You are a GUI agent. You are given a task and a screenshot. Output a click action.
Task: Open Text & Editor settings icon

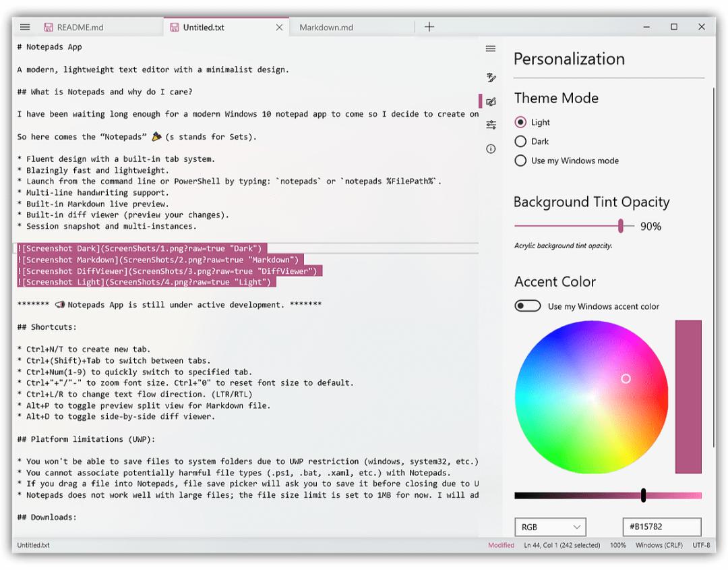click(491, 77)
